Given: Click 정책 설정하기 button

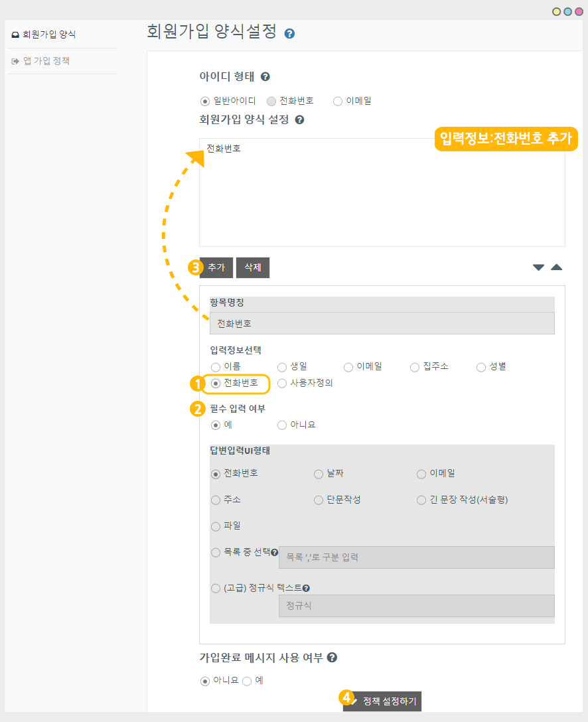Looking at the screenshot, I should click(x=382, y=701).
